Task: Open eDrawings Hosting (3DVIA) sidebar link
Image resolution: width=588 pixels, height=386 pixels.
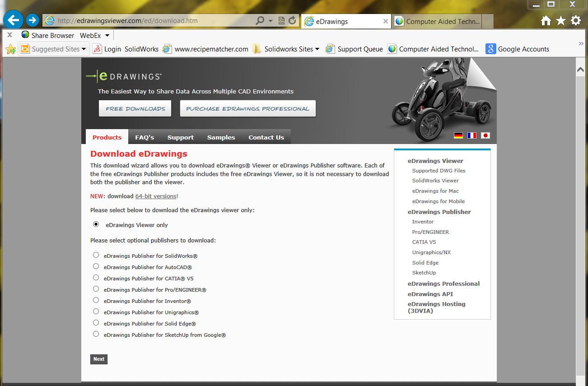Action: point(436,307)
